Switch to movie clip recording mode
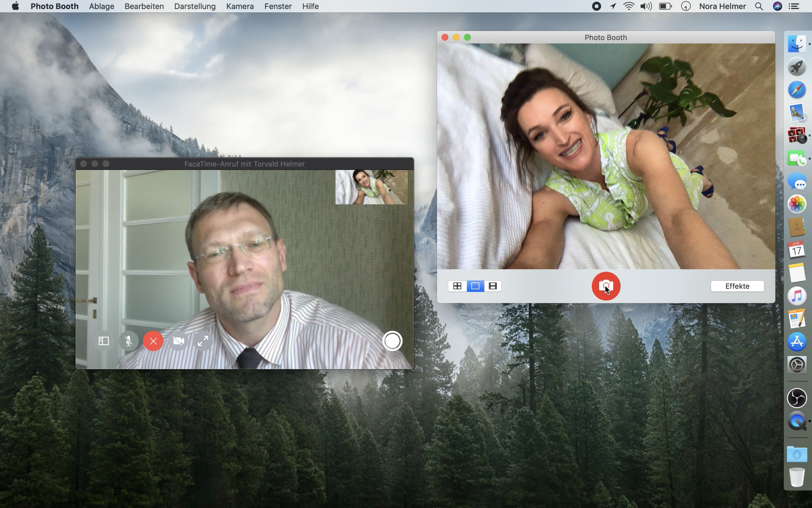Viewport: 812px width, 508px height. [492, 286]
